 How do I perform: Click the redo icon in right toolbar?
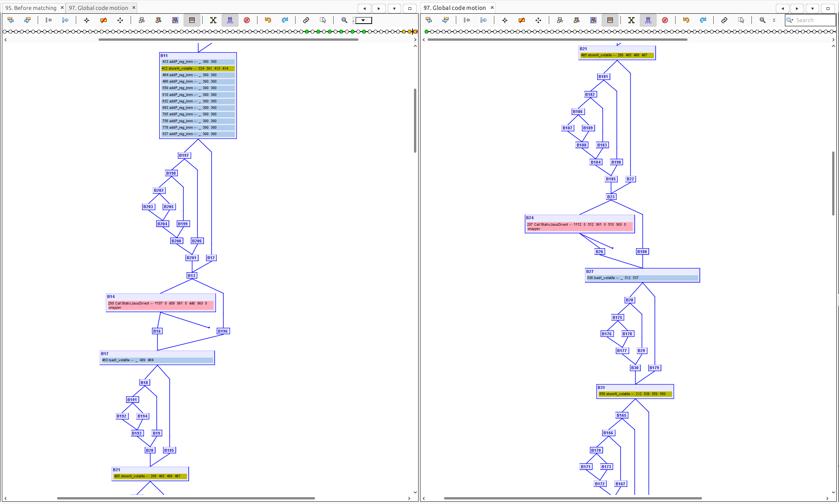[x=703, y=20]
